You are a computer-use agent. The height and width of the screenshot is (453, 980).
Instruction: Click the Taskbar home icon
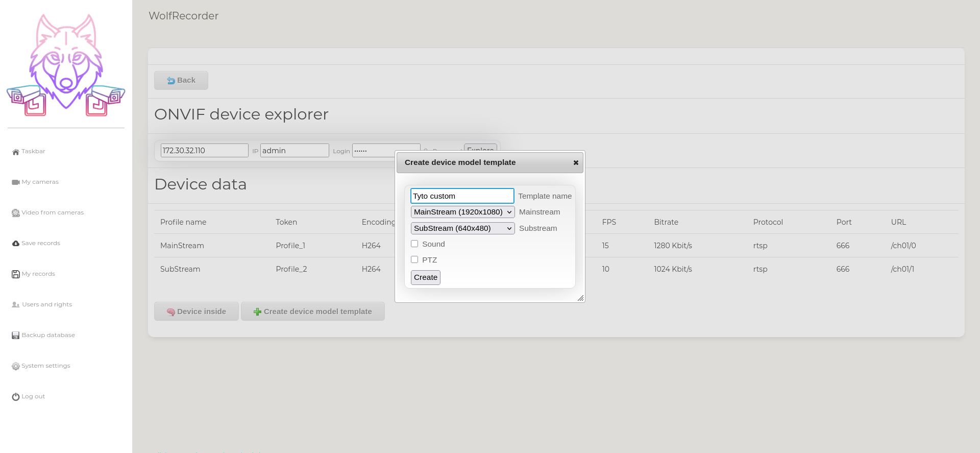pos(15,152)
